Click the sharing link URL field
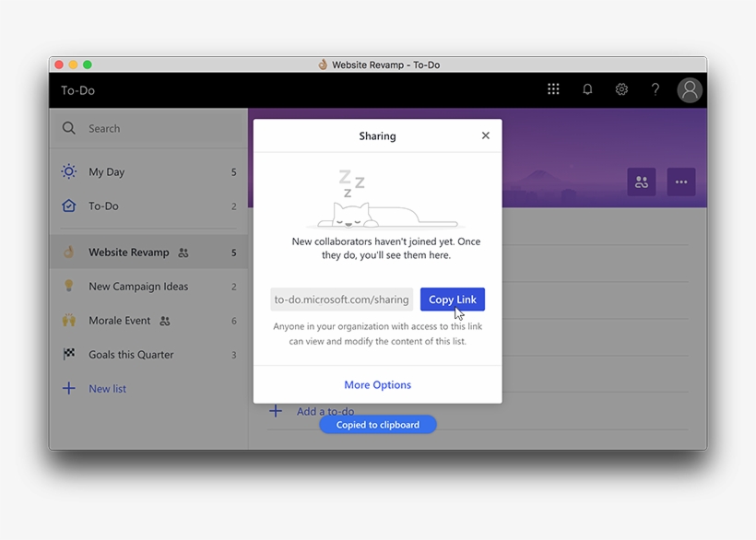The width and height of the screenshot is (756, 540). coord(341,299)
